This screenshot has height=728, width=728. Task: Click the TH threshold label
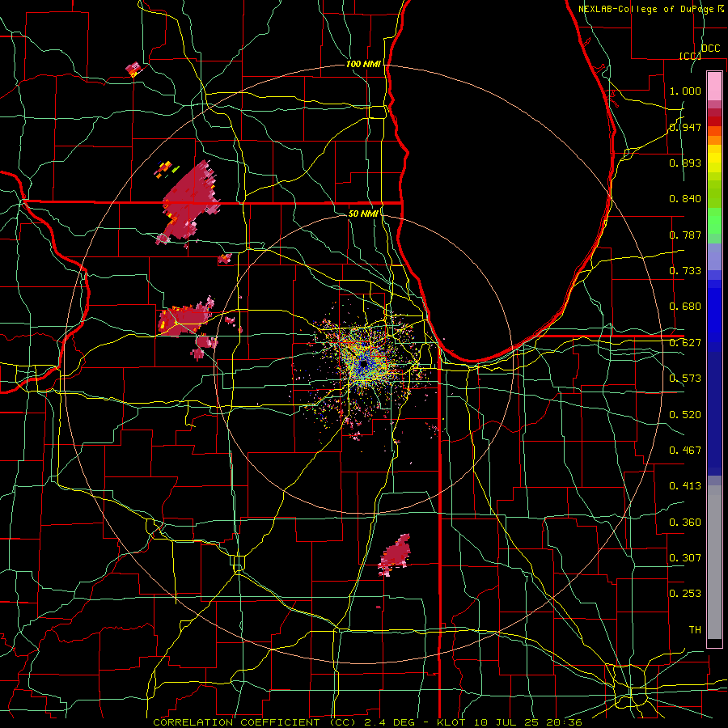coord(695,630)
